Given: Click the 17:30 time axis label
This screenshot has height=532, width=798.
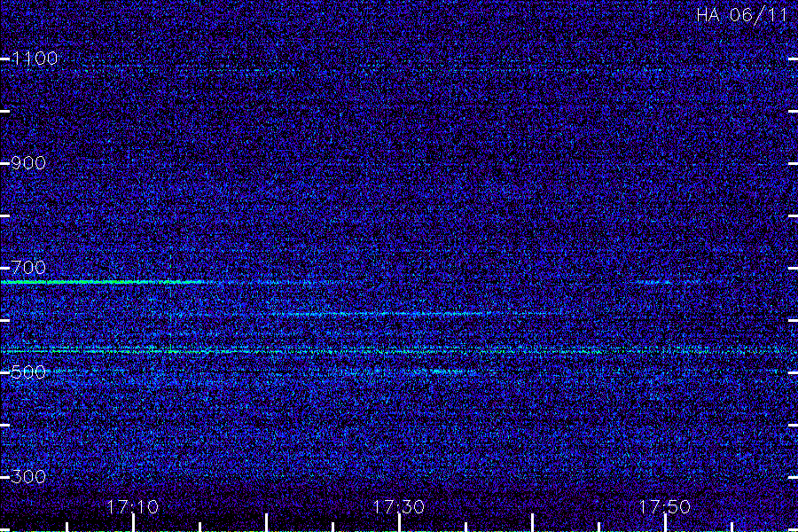Looking at the screenshot, I should click(398, 507).
